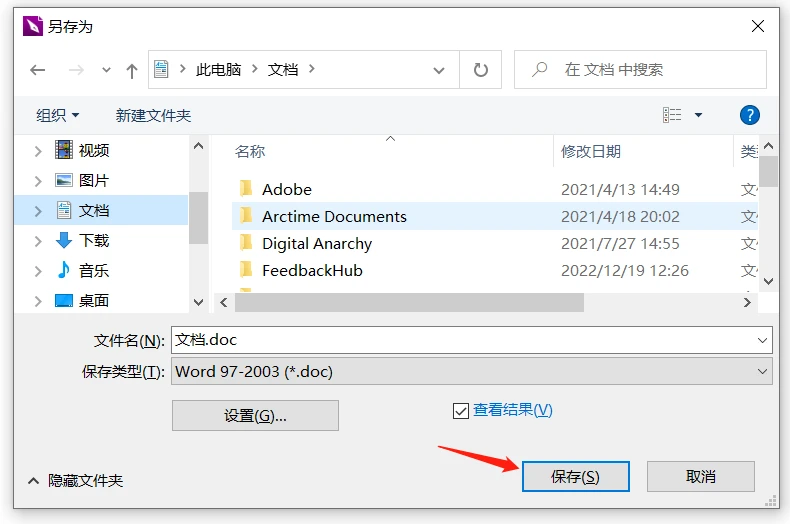Viewport: 790px width, 524px height.
Task: Click the 下载 blue arrow icon
Action: click(x=64, y=240)
